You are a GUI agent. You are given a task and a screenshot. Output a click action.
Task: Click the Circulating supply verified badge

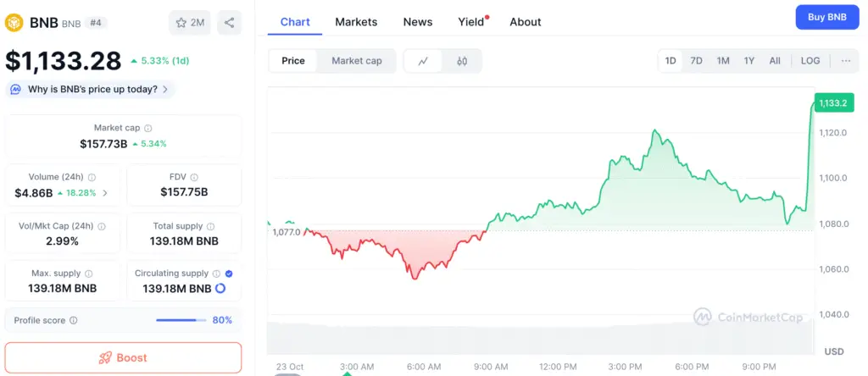230,274
